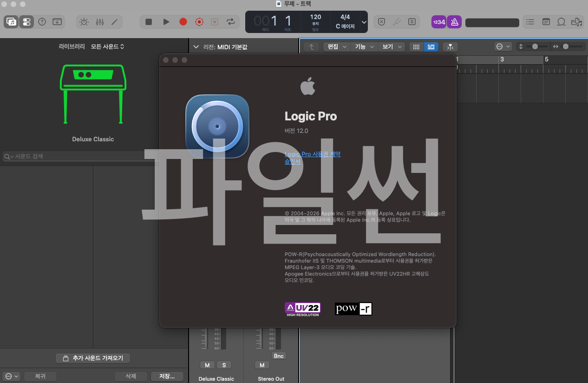Collapse the '리전: MIDI 기본값' section

point(196,47)
